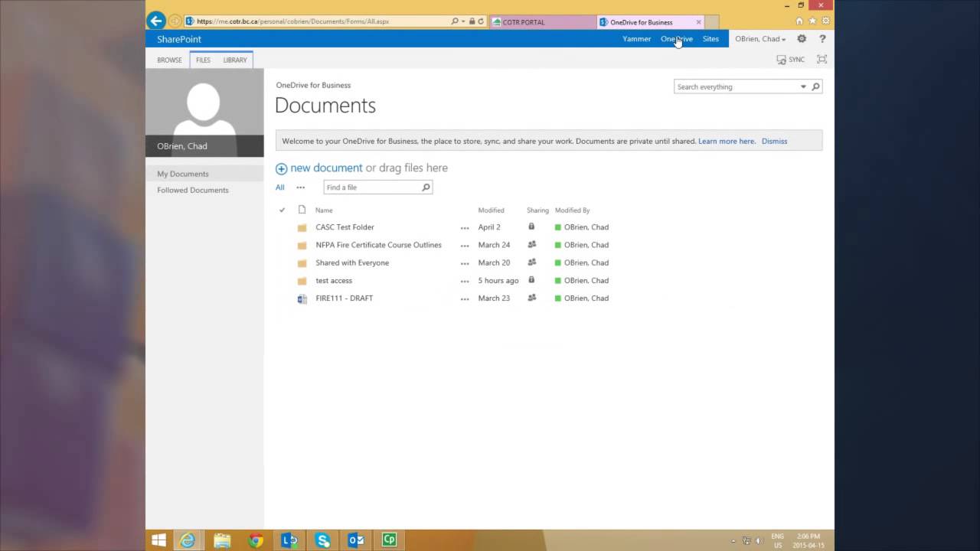Open the FILES ribbon tab
This screenshot has width=980, height=551.
pyautogui.click(x=203, y=60)
